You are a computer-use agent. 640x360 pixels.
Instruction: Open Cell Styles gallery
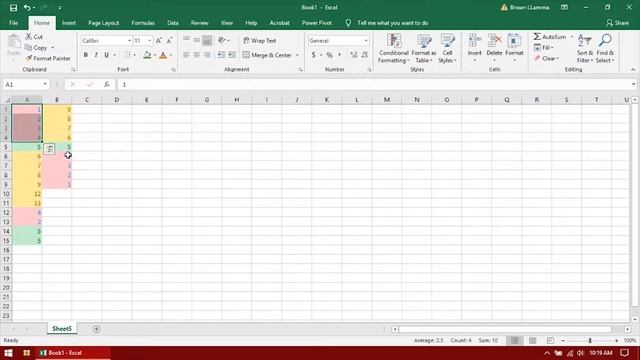(x=447, y=48)
